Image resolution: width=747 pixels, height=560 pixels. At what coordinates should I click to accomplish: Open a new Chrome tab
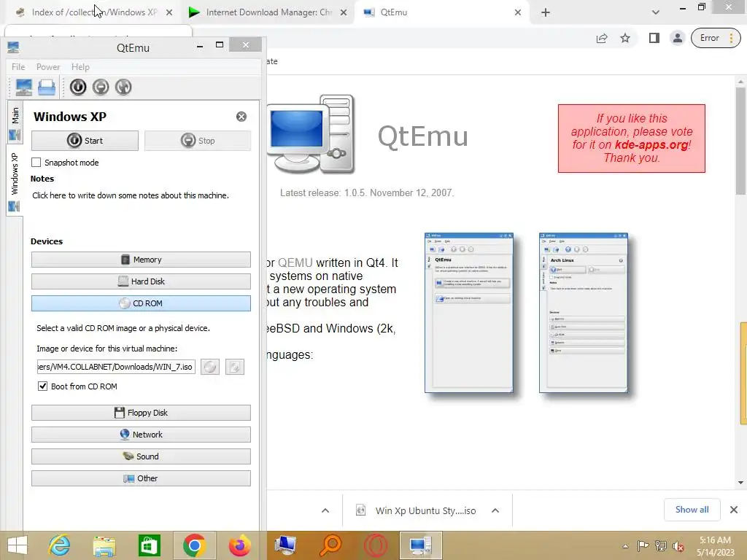tap(546, 12)
